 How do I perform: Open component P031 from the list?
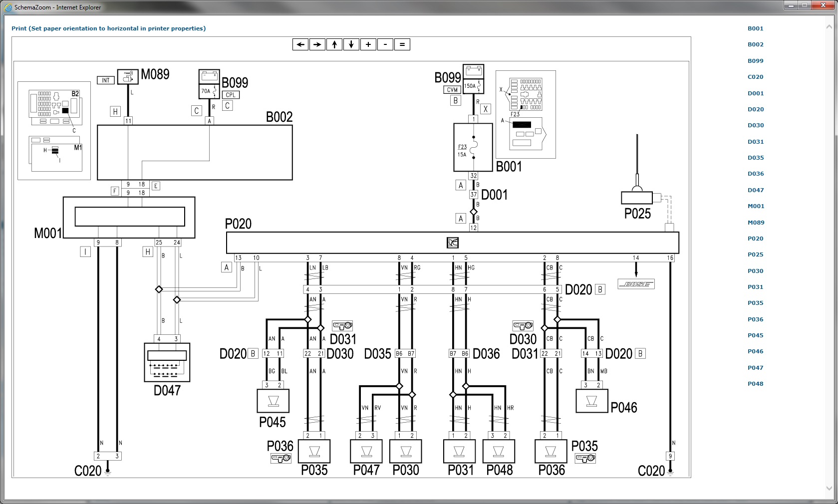point(755,287)
